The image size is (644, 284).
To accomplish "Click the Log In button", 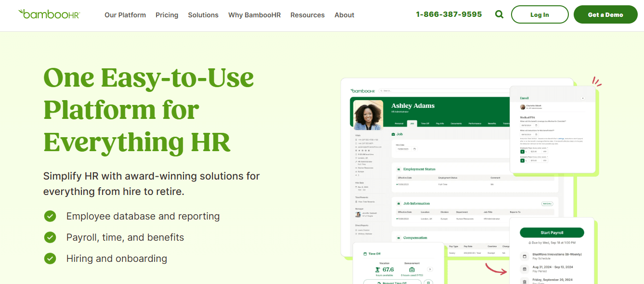I will [539, 14].
